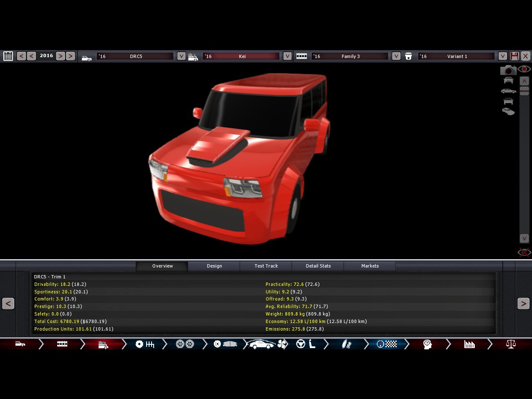Go to the suspension spring step icon
Viewport: 532px width, 399px height.
coord(346,344)
